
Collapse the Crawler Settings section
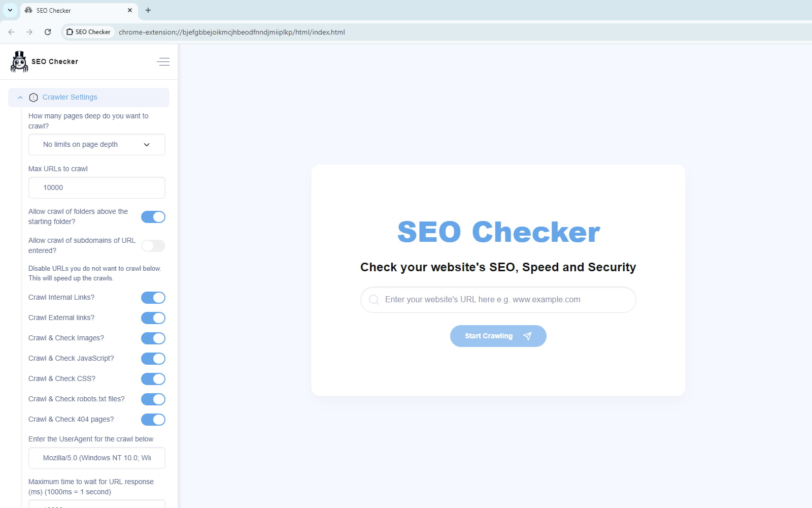click(x=20, y=97)
